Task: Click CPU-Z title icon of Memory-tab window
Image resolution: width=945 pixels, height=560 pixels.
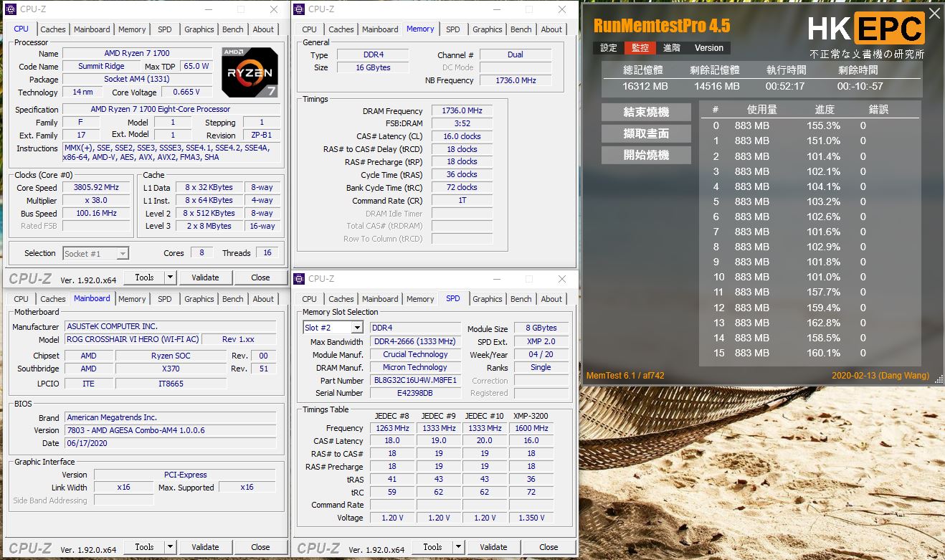Action: [x=298, y=9]
